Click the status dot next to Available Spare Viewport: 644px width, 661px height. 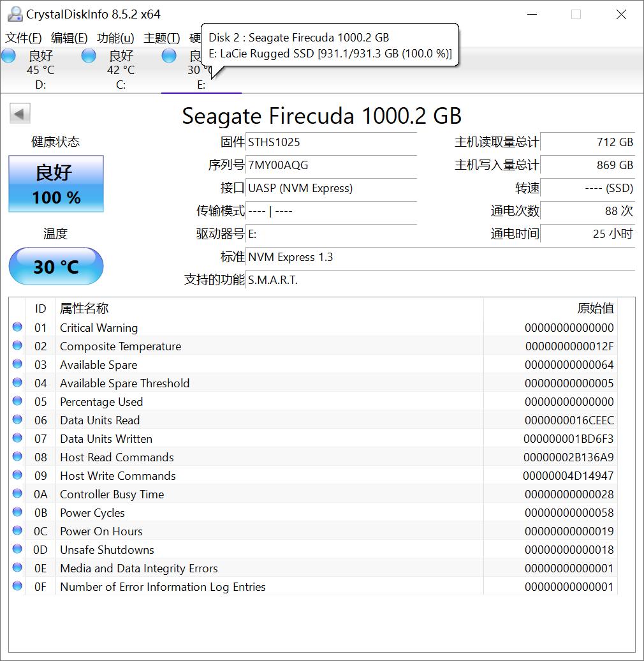(17, 364)
